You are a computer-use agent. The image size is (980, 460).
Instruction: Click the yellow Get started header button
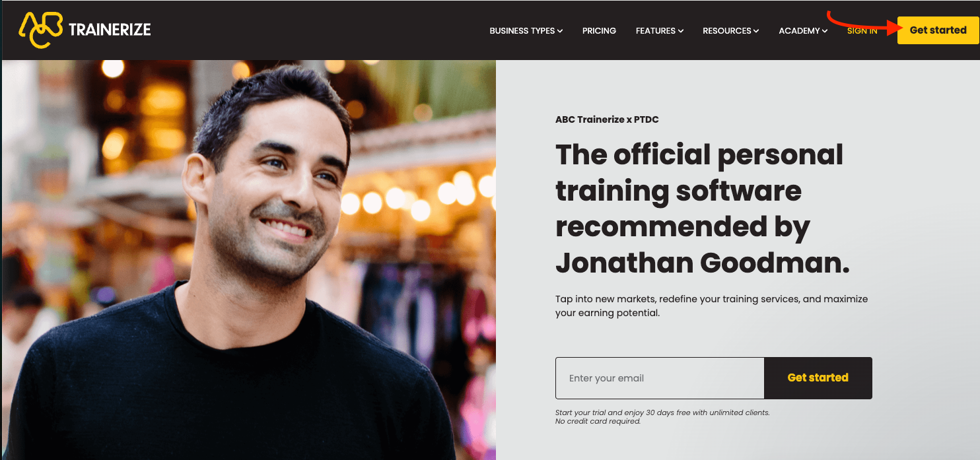[x=938, y=30]
